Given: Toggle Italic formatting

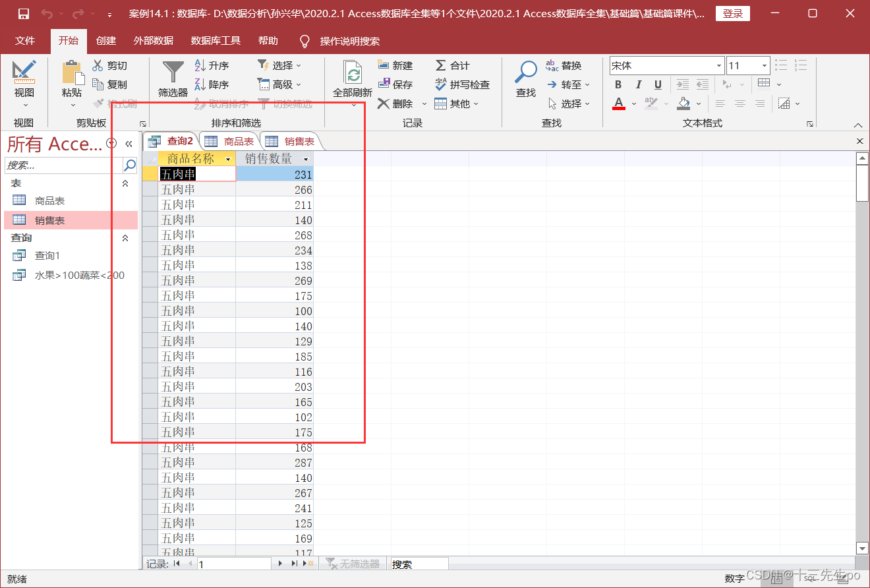Looking at the screenshot, I should coord(638,84).
